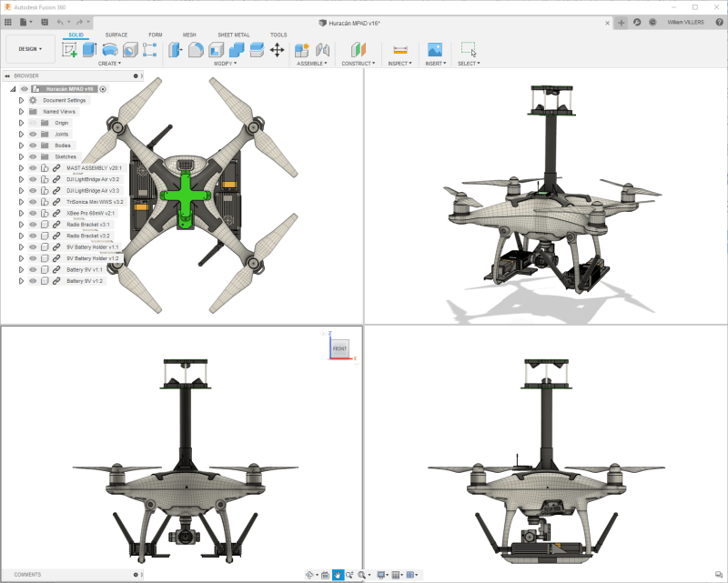Open Job Status clock icon
The image size is (728, 583).
[x=652, y=22]
